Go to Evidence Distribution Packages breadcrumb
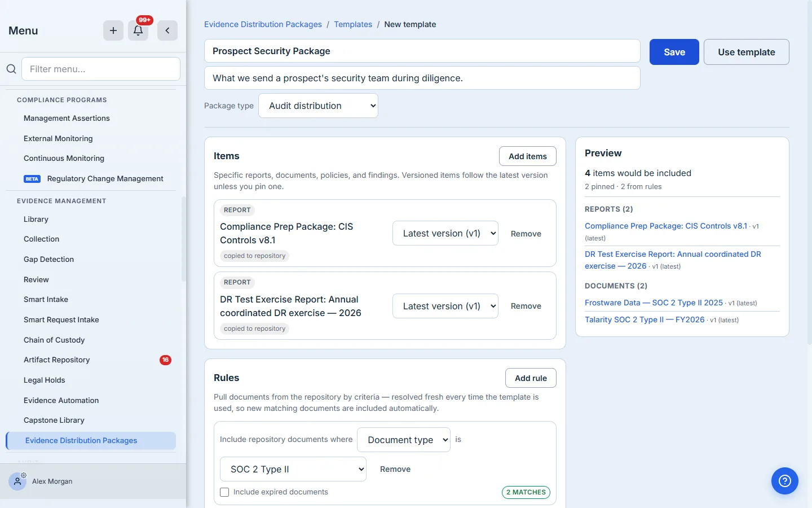812x508 pixels. 263,24
